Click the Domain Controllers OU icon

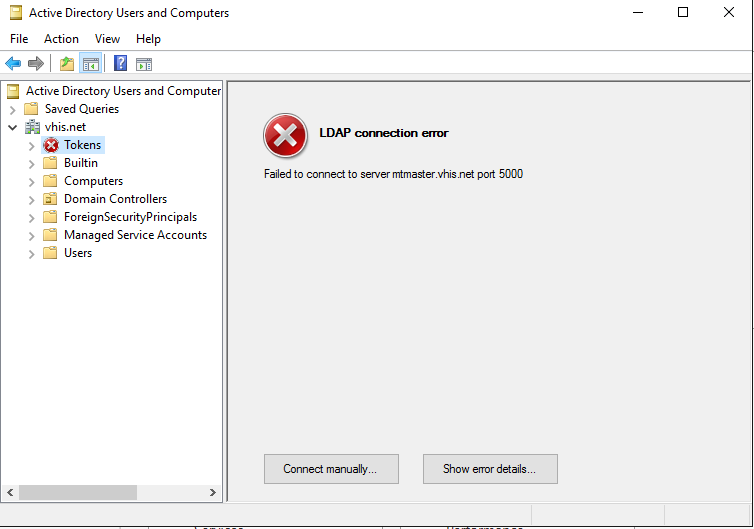click(50, 199)
